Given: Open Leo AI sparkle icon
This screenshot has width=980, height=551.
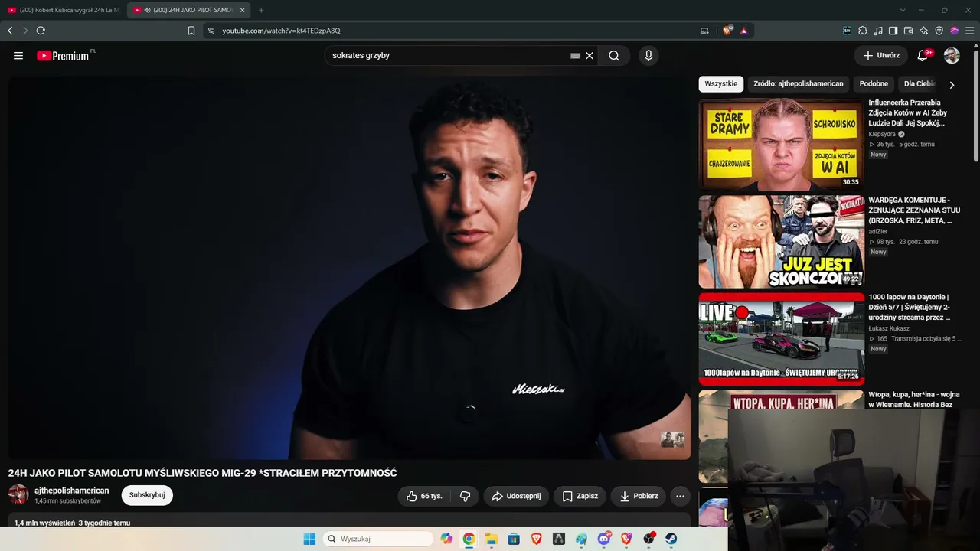Looking at the screenshot, I should [924, 31].
